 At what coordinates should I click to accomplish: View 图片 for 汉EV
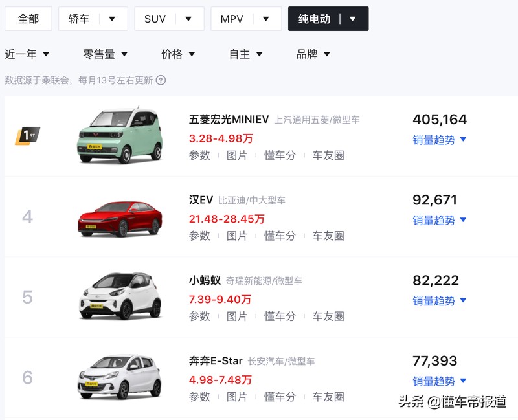tap(237, 236)
